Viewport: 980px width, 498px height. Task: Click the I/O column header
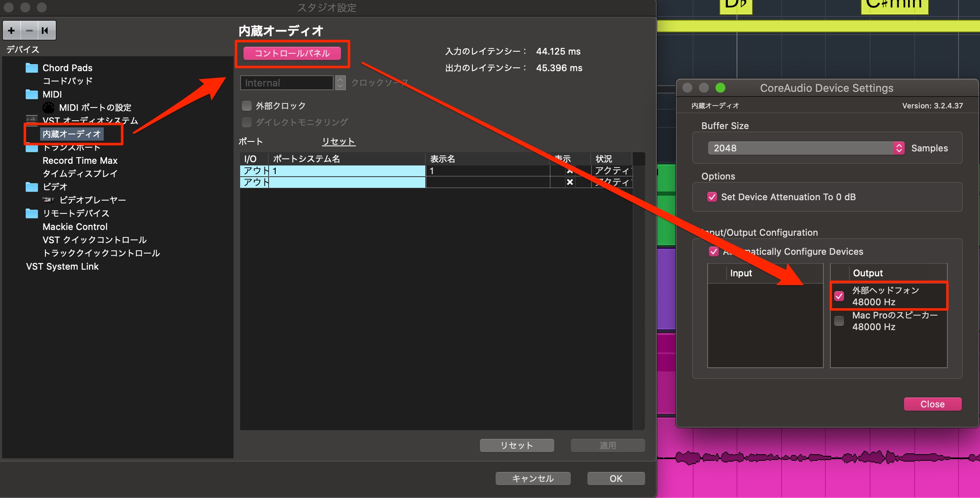[x=254, y=159]
